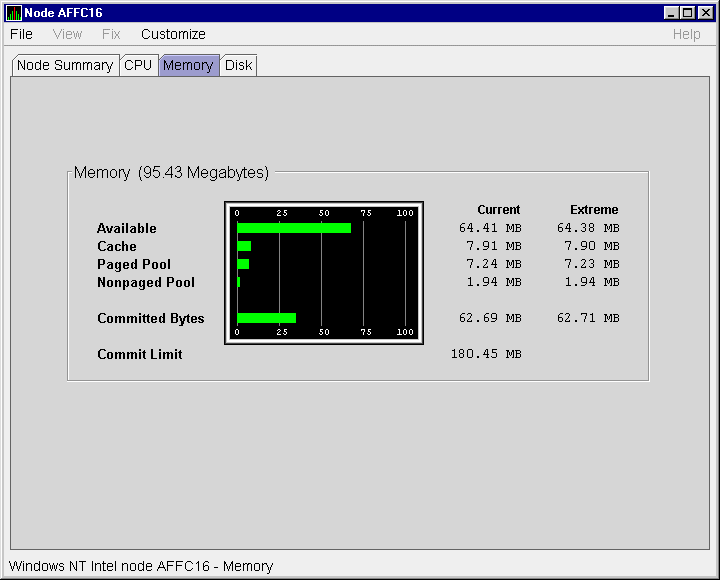Image resolution: width=720 pixels, height=580 pixels.
Task: Click the 64.41 MB current value
Action: click(490, 228)
